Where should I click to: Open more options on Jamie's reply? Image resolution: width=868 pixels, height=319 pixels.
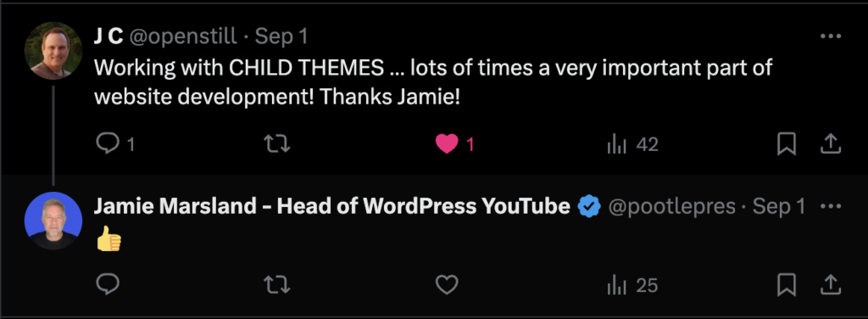pos(831,206)
